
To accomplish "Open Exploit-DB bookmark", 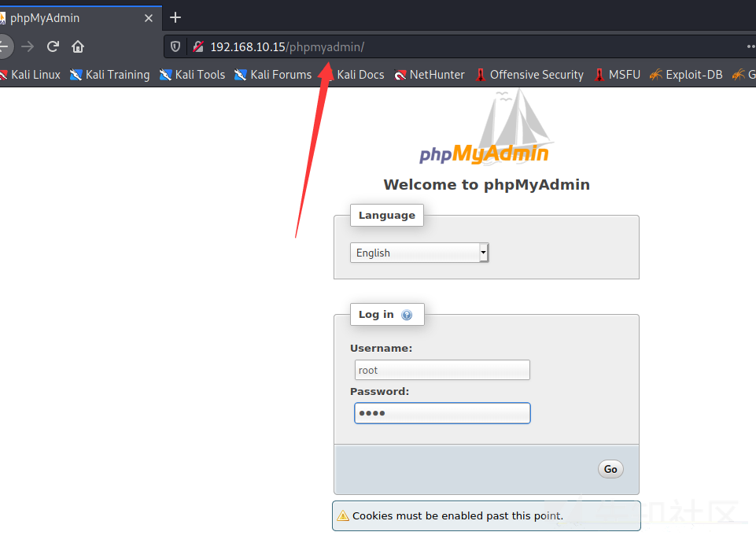I will [x=686, y=75].
